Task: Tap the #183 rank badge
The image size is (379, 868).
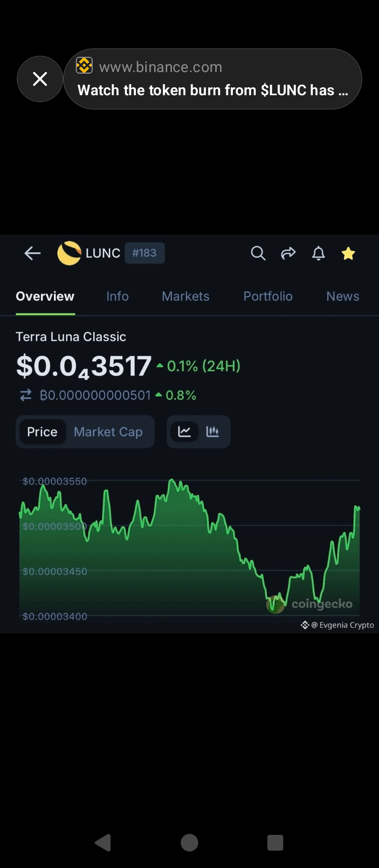Action: tap(144, 253)
